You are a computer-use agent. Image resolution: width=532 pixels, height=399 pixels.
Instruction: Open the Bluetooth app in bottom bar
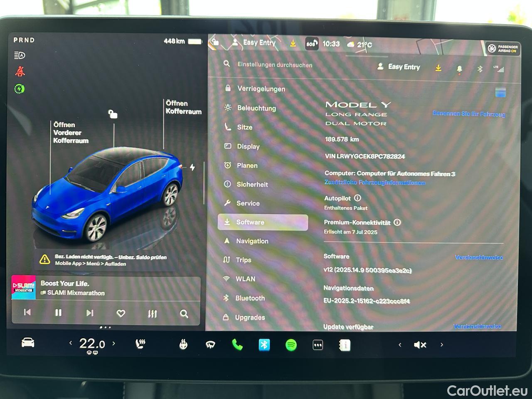(264, 345)
